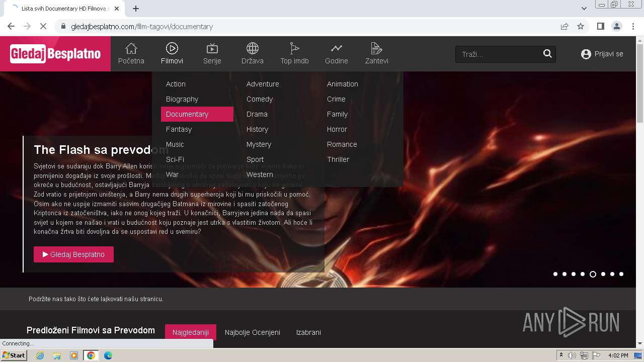Select the first slider dot
Image resolution: width=644 pixels, height=362 pixels.
[555, 274]
